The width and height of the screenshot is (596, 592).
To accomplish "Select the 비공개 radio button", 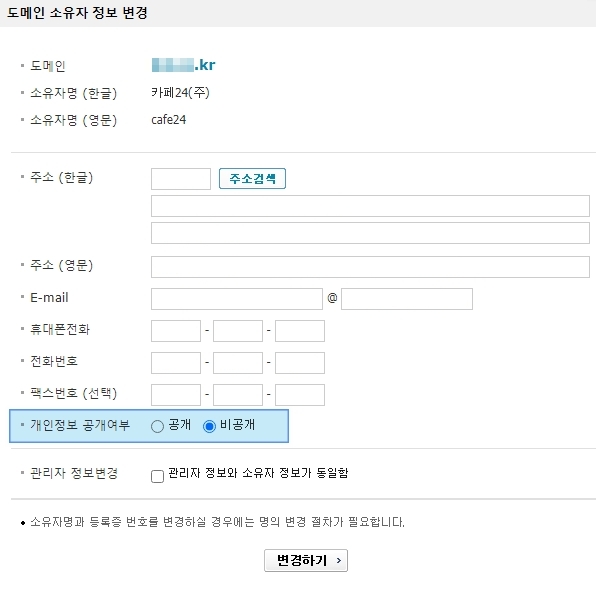I will [x=209, y=426].
